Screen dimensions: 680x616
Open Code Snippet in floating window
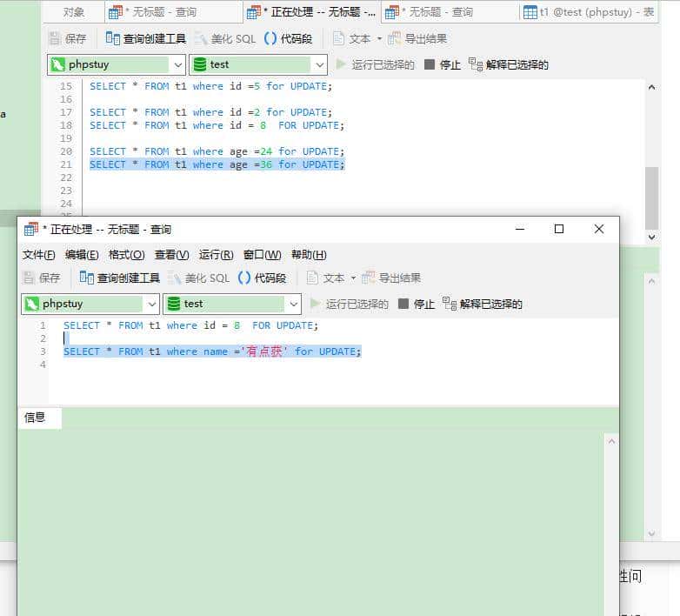pos(262,278)
